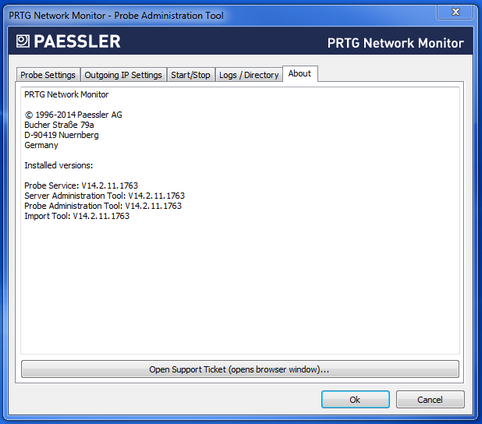
Task: Click the copyright Paessler AG line
Action: click(73, 115)
